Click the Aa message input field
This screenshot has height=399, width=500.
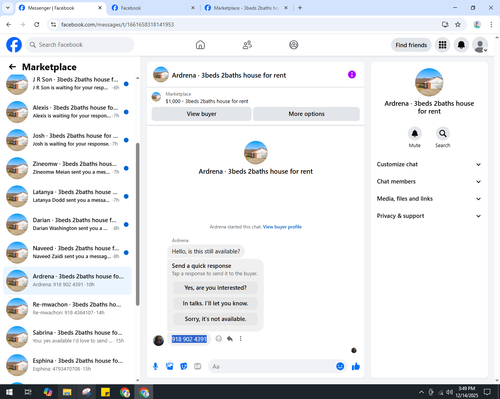272,367
